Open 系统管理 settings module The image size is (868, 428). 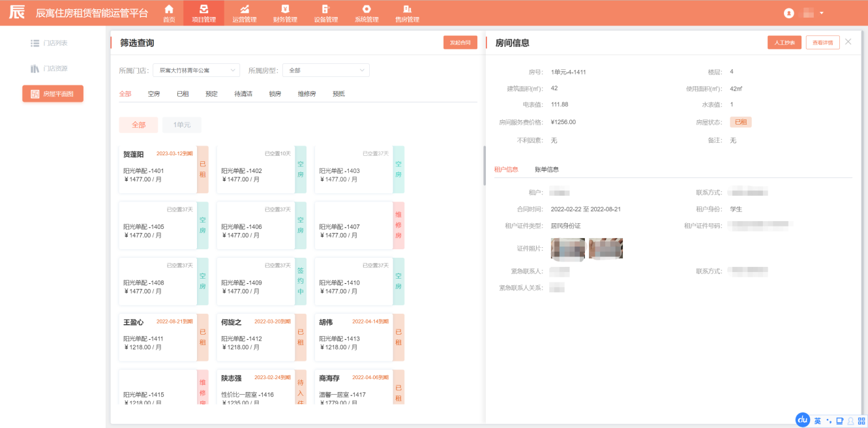coord(367,9)
